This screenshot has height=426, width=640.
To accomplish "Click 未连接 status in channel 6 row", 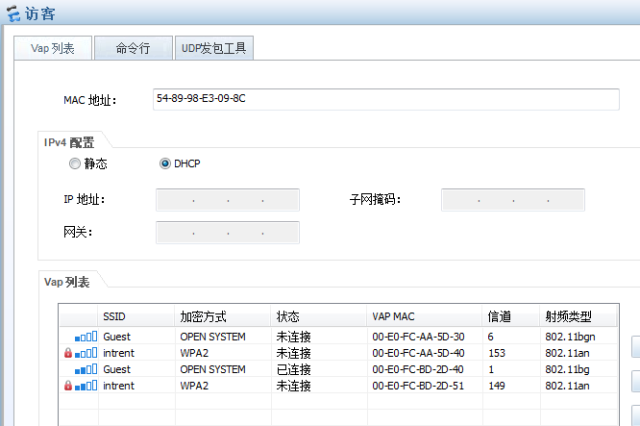I will coord(294,337).
